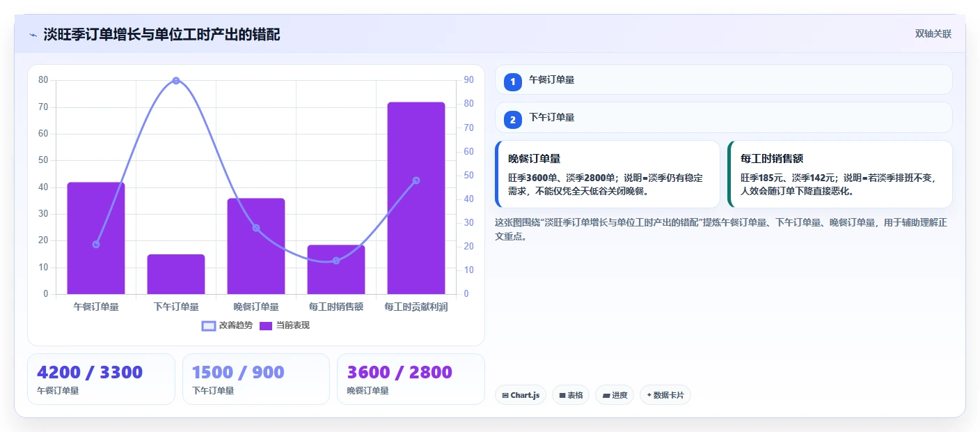Click the 每工时贡献利润 purple bar
The image size is (980, 432).
click(416, 198)
